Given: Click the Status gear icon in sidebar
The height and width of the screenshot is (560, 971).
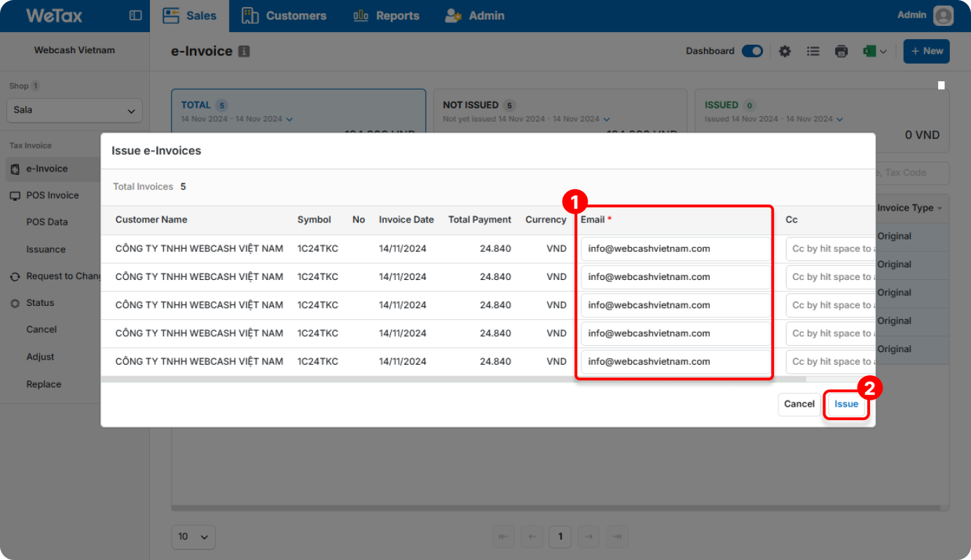Looking at the screenshot, I should [15, 303].
